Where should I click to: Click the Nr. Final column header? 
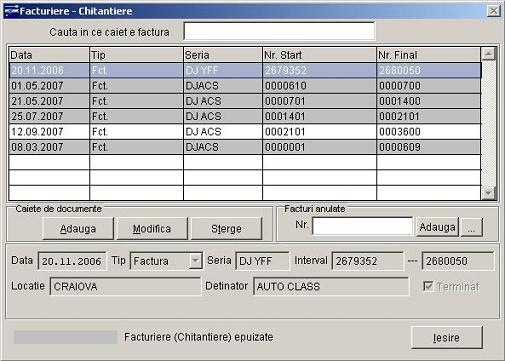tap(429, 55)
